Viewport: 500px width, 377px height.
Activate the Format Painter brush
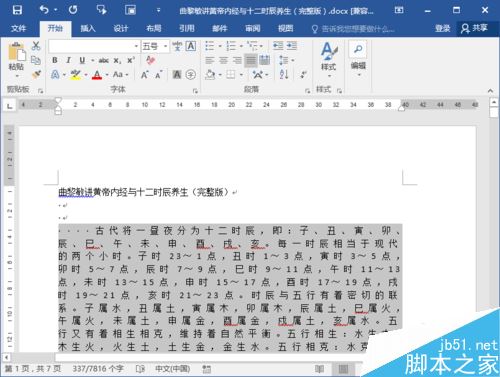tap(36, 74)
